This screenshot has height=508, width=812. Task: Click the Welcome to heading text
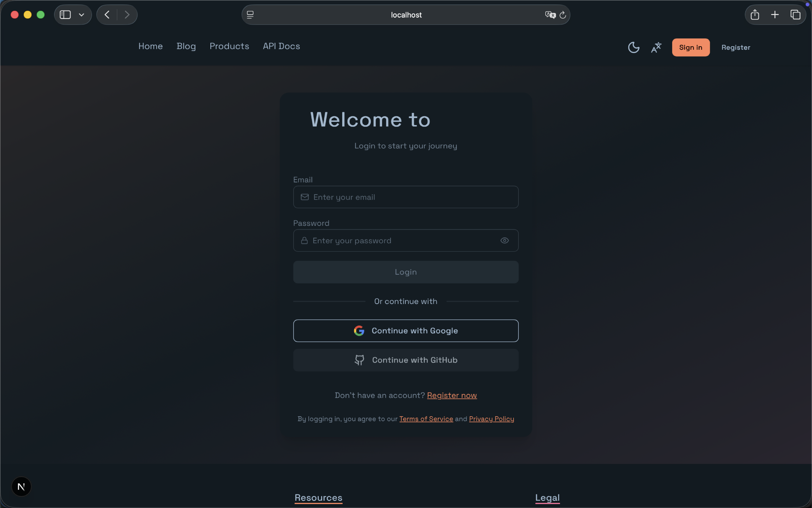[370, 120]
